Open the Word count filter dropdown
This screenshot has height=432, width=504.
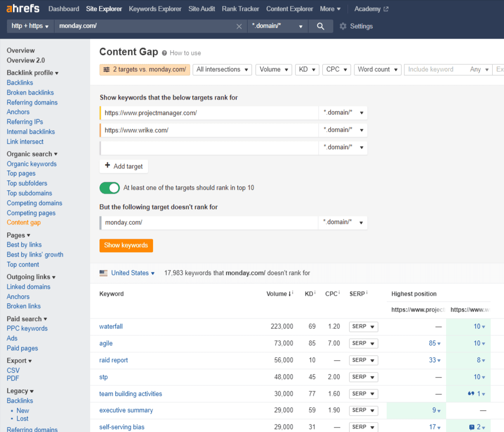377,69
